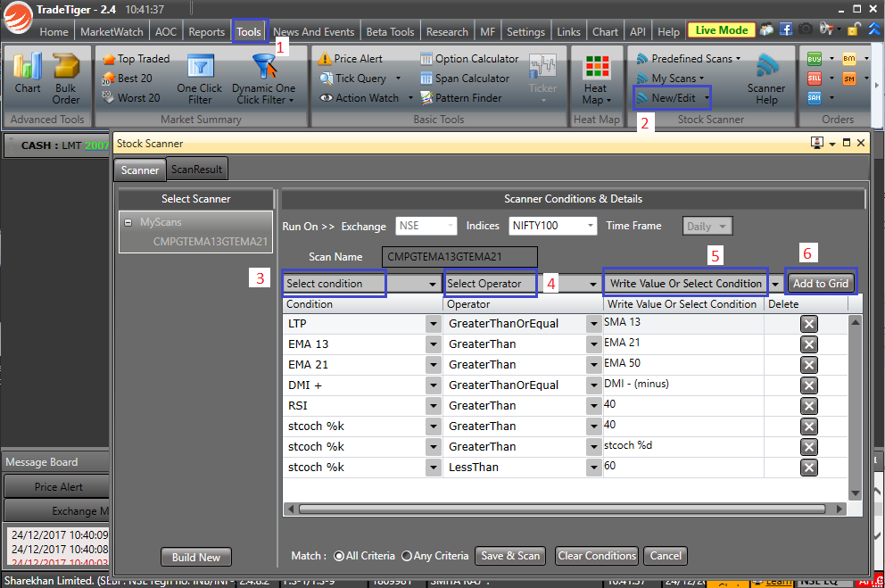
Task: Open the Tools menu tab
Action: tap(249, 31)
